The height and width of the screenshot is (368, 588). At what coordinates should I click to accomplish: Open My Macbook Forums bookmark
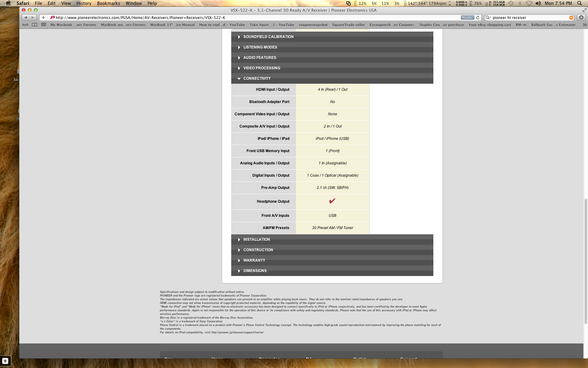(x=73, y=25)
